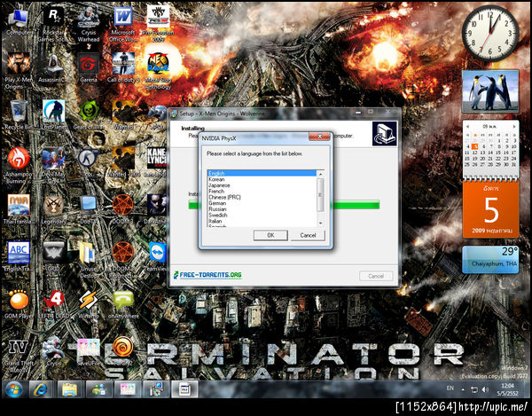Screen dimensions: 532x416
Task: Open Internet Explorer from the taskbar
Action: 41,389
